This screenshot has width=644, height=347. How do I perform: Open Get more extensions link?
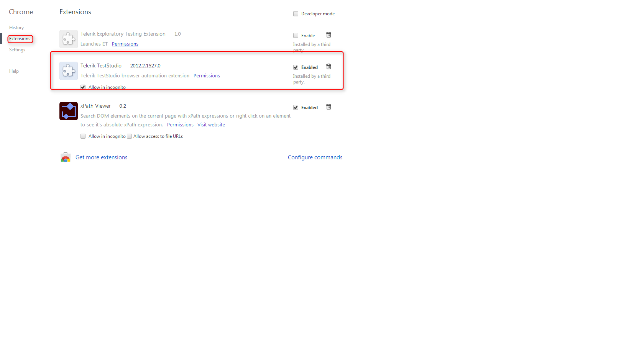click(101, 157)
